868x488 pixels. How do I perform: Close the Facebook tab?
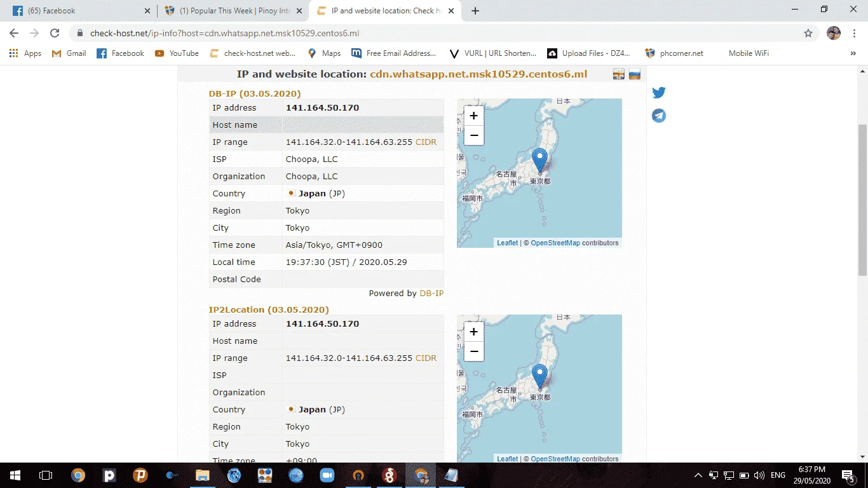tap(147, 11)
